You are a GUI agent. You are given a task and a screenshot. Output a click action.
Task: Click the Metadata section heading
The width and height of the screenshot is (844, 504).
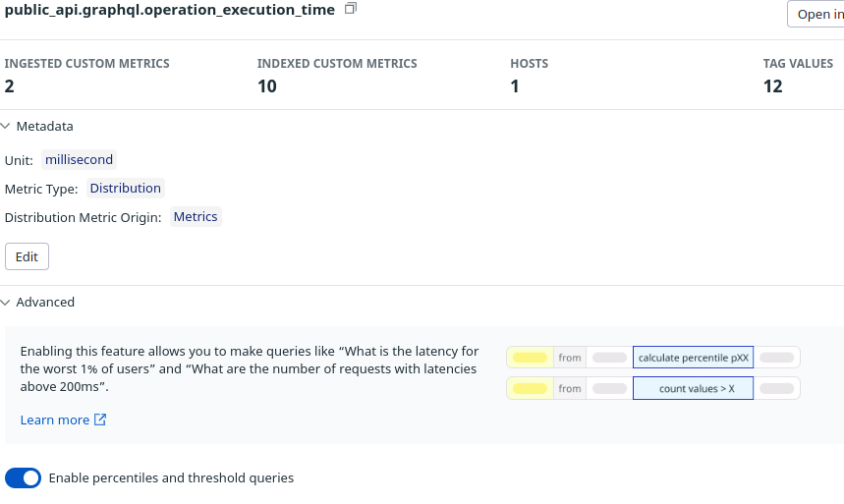point(44,126)
